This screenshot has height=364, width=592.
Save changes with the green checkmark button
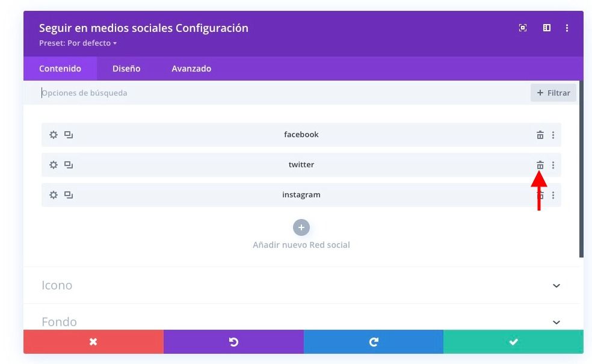[x=513, y=342]
